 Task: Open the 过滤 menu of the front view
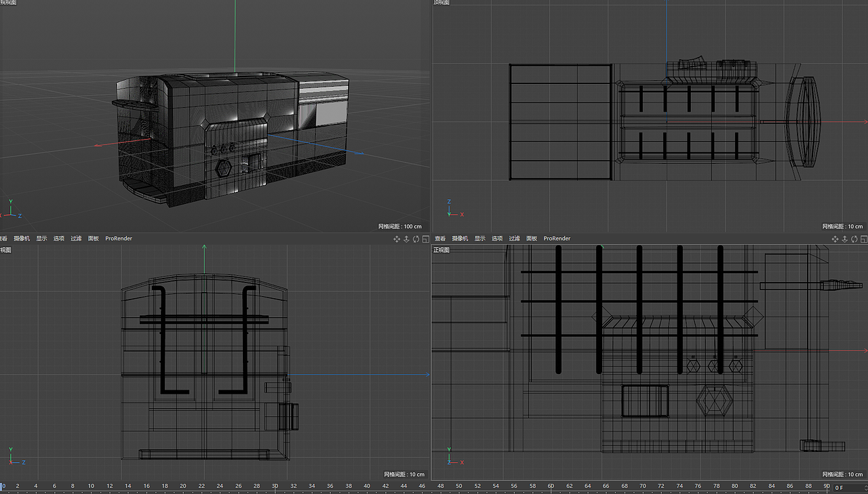click(x=515, y=239)
